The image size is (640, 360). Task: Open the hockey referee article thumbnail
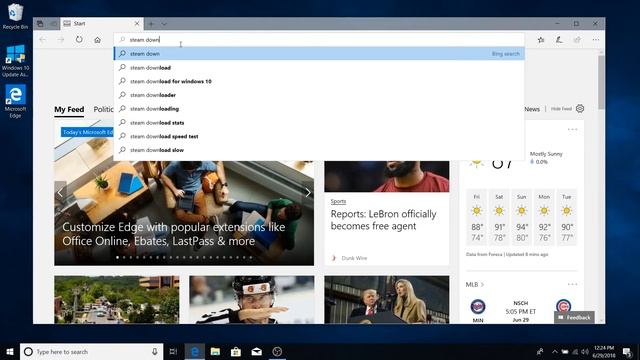(252, 300)
